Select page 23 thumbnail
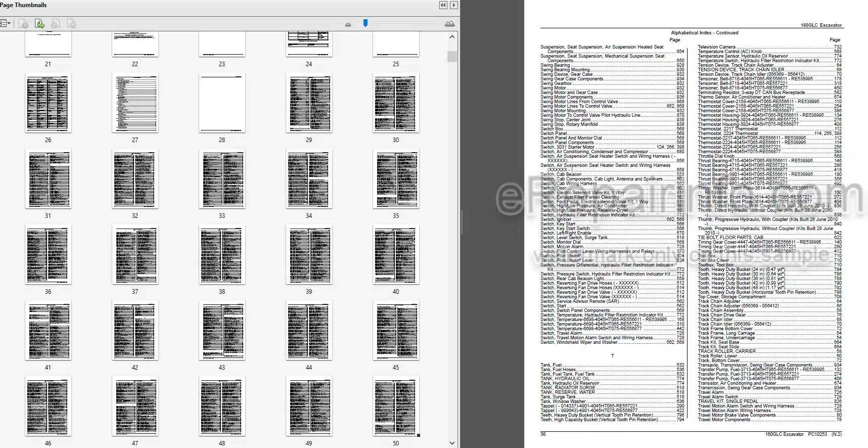Viewport: 868px width, 448px height. point(222,44)
